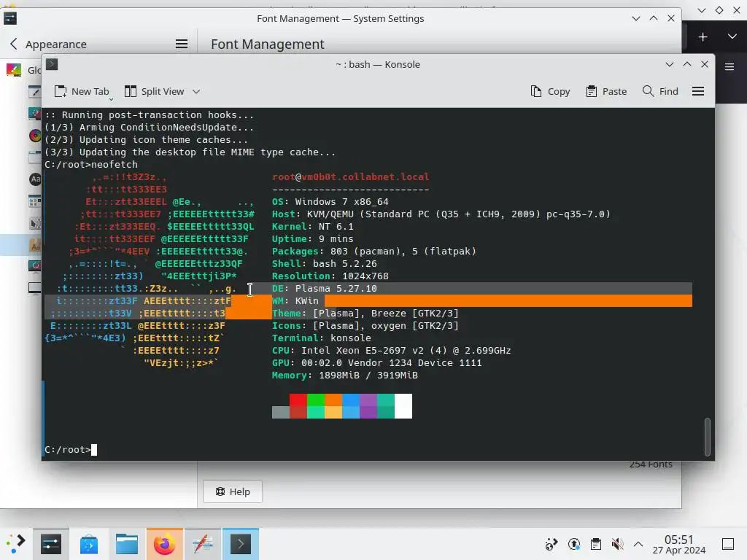747x560 pixels.
Task: Open the Konsole hamburger menu
Action: coord(698,91)
